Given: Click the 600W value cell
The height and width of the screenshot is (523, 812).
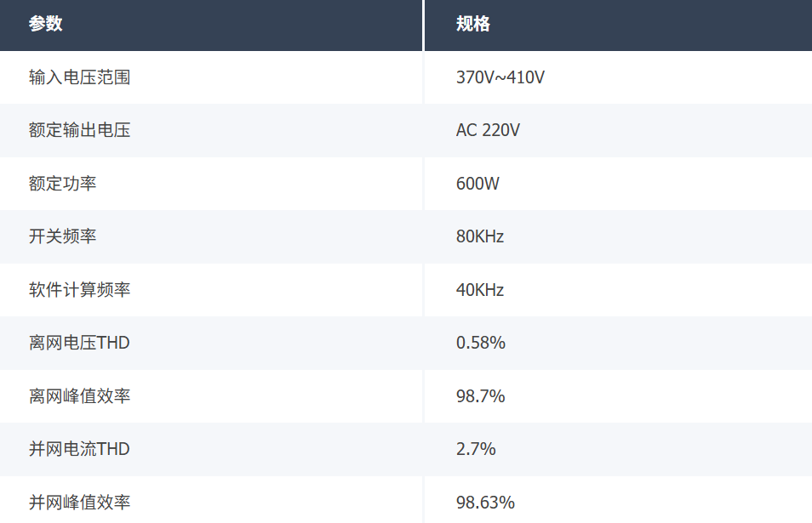Looking at the screenshot, I should pos(477,184).
